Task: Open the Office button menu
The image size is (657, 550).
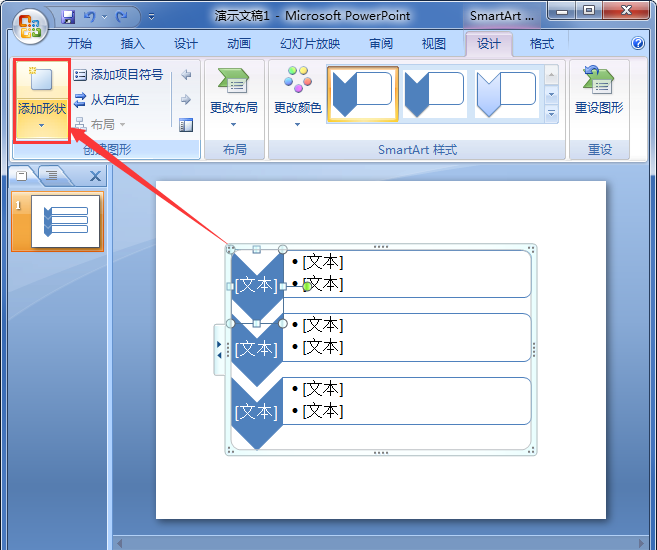Action: (30, 27)
